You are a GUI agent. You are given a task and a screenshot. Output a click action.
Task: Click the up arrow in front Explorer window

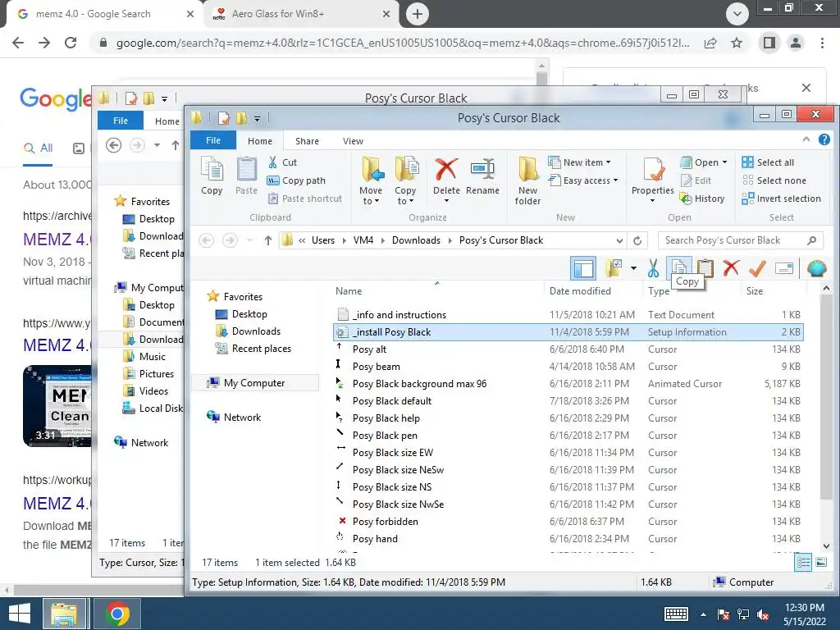pyautogui.click(x=268, y=240)
